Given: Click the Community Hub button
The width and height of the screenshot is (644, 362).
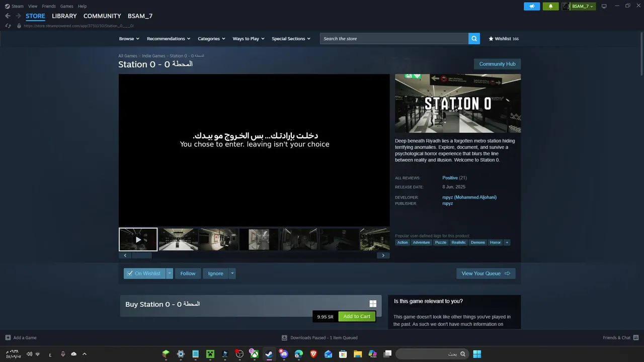Looking at the screenshot, I should tap(497, 64).
